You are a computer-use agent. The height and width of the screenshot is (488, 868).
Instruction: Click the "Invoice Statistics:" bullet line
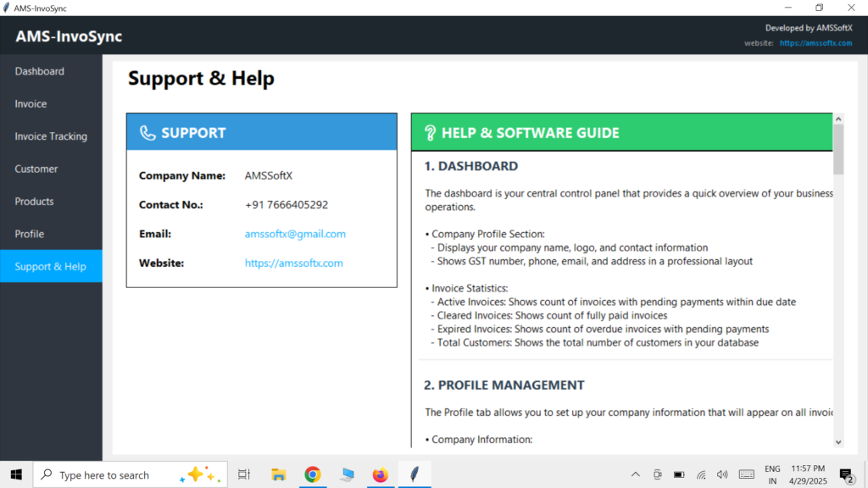tap(467, 288)
